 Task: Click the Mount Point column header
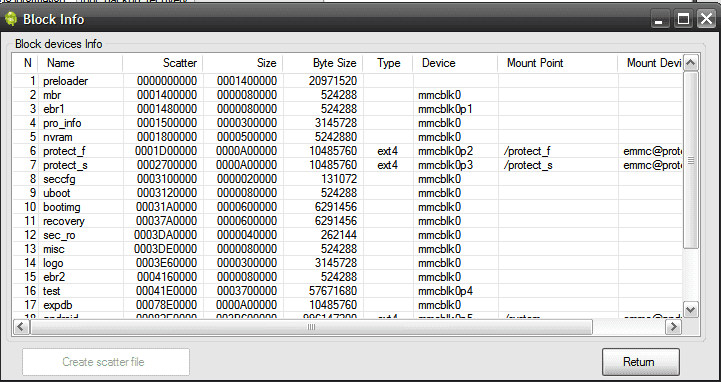557,63
